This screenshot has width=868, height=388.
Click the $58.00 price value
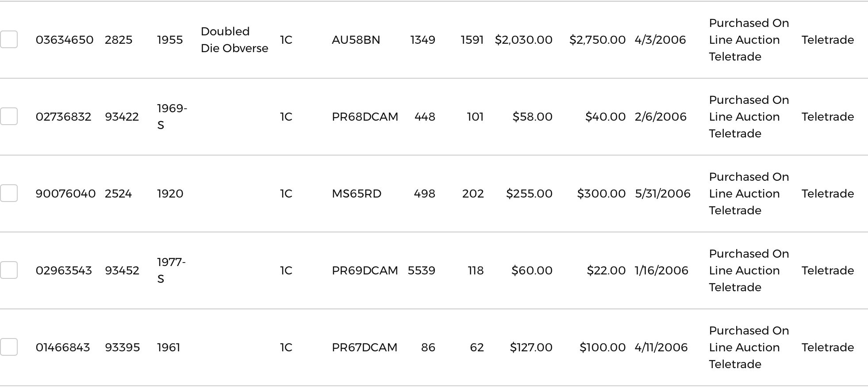click(x=532, y=117)
